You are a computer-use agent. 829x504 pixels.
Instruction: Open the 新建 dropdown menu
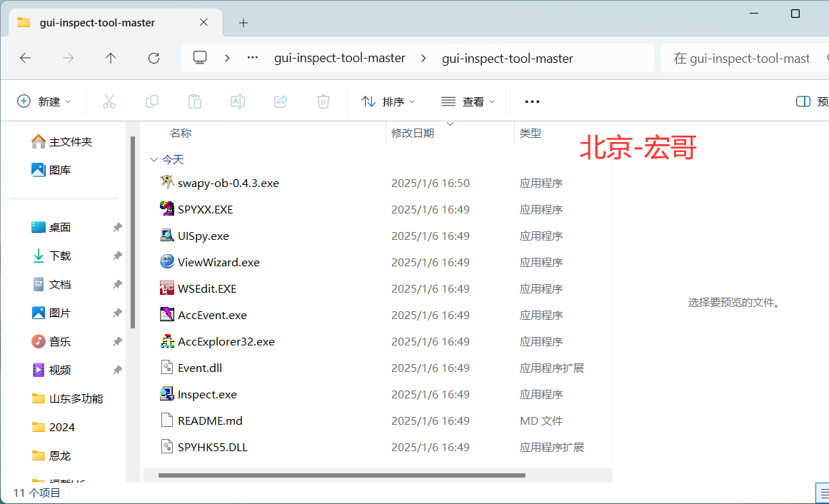(44, 101)
